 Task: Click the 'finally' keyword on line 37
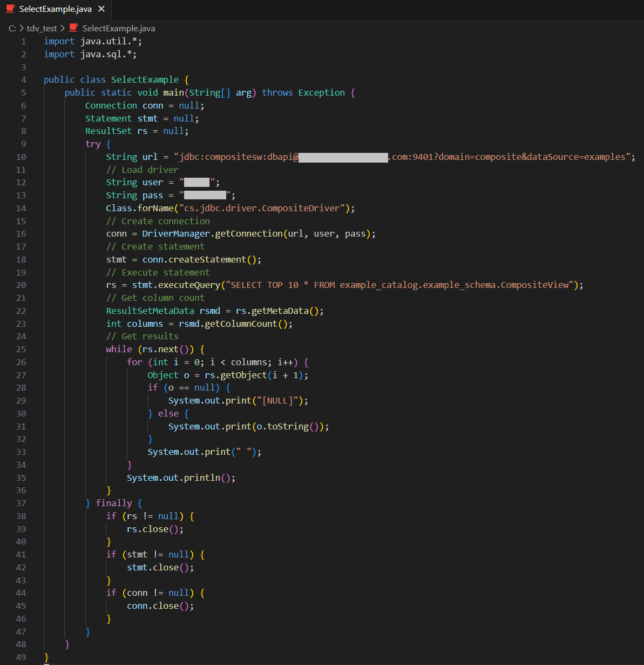coord(114,503)
